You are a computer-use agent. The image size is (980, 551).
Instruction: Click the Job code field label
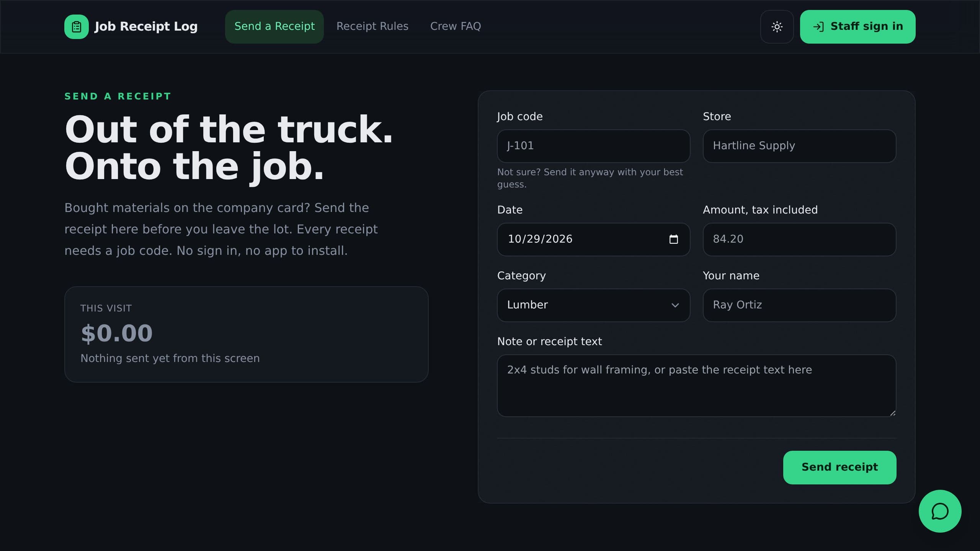(519, 117)
